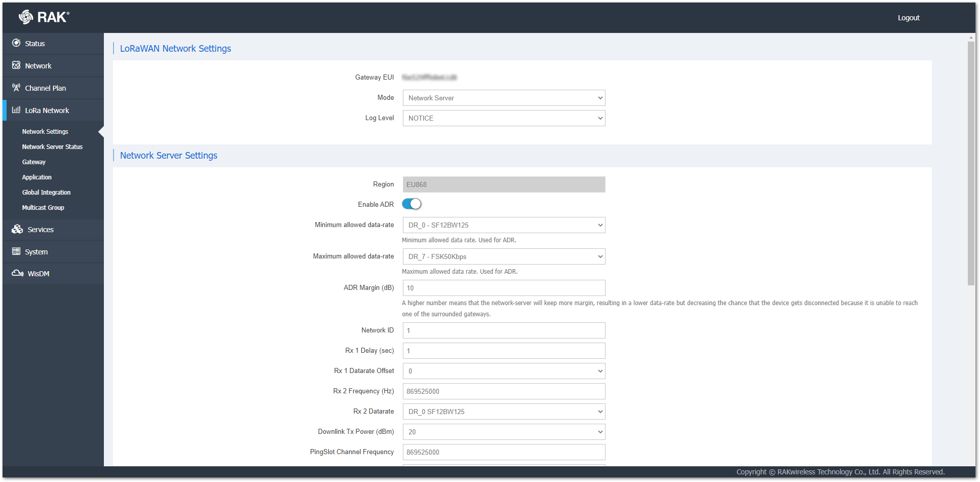Open the Global Integration page
Image resolution: width=980 pixels, height=482 pixels.
click(x=46, y=192)
